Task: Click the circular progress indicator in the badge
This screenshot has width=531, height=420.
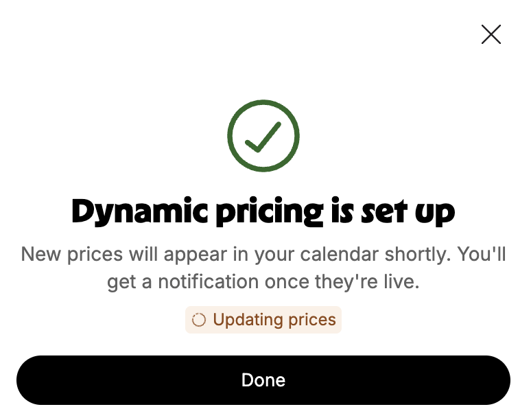Action: (199, 320)
